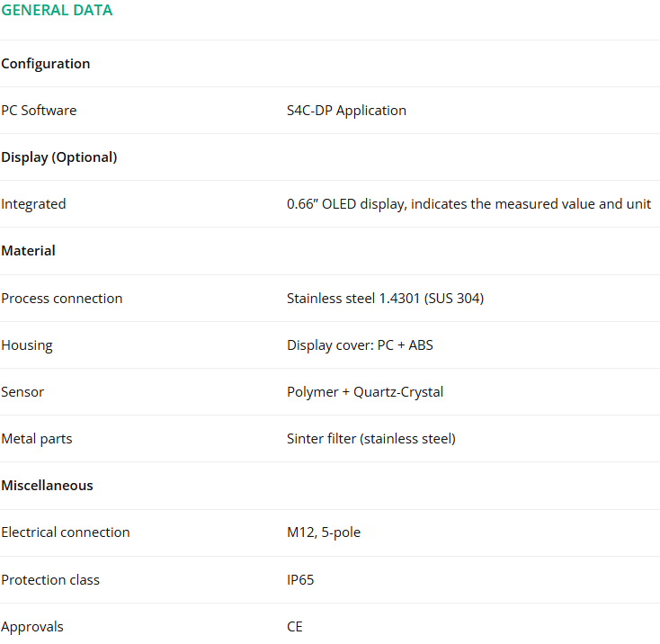This screenshot has width=660, height=644.
Task: Click the Process connection label
Action: (x=61, y=299)
